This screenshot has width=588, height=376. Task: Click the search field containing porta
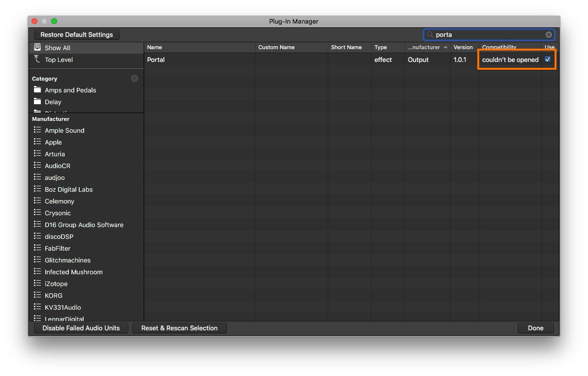click(489, 34)
